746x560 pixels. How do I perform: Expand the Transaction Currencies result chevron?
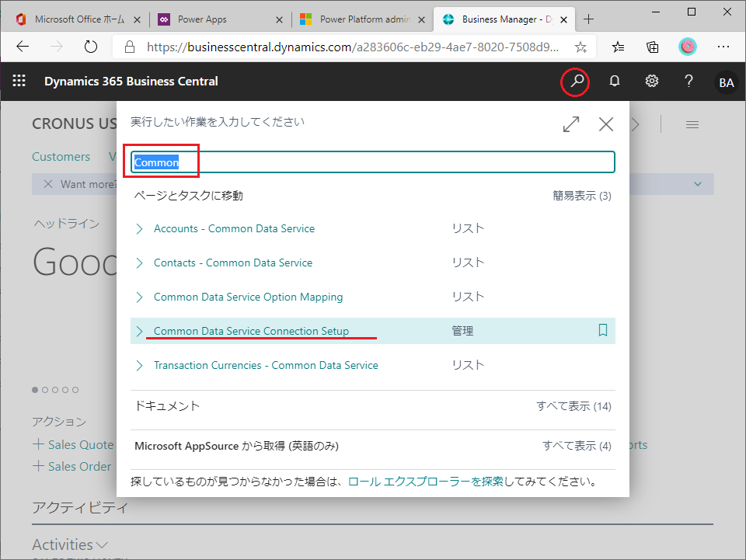point(139,366)
